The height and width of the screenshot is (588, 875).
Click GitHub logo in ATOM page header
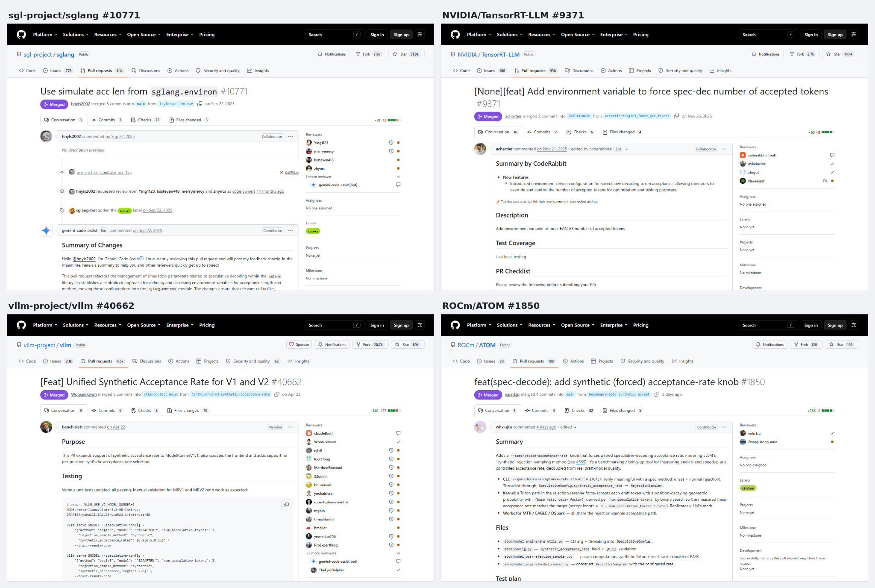point(455,325)
